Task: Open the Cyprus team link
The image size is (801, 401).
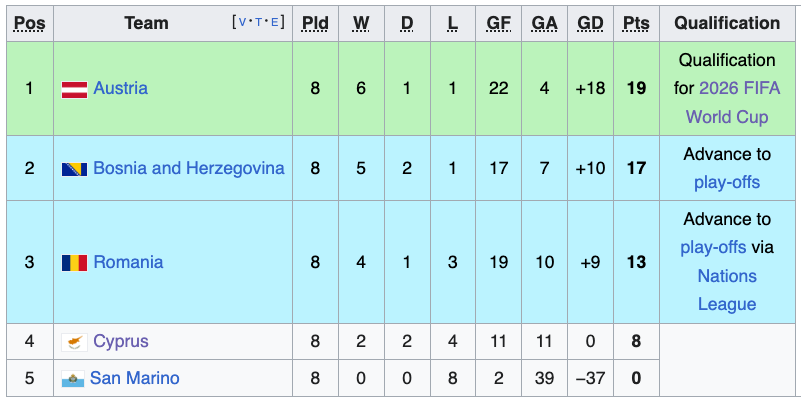Action: (x=120, y=342)
